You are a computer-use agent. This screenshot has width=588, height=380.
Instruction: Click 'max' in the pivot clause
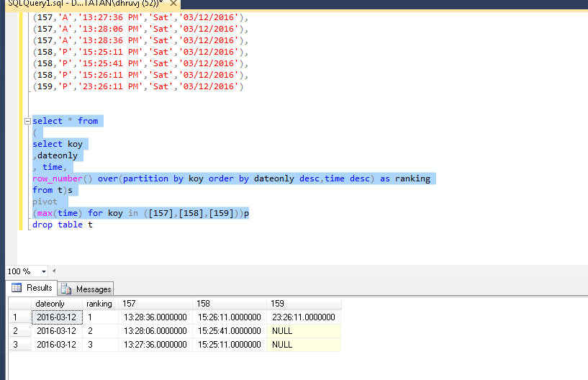[x=45, y=214]
